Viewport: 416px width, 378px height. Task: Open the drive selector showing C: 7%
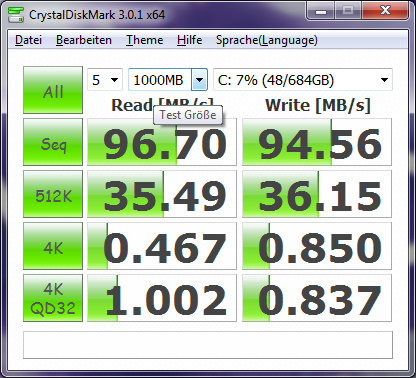tap(303, 80)
